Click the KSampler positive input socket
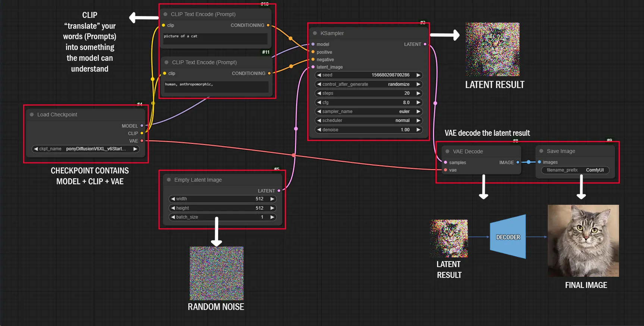 (x=313, y=52)
